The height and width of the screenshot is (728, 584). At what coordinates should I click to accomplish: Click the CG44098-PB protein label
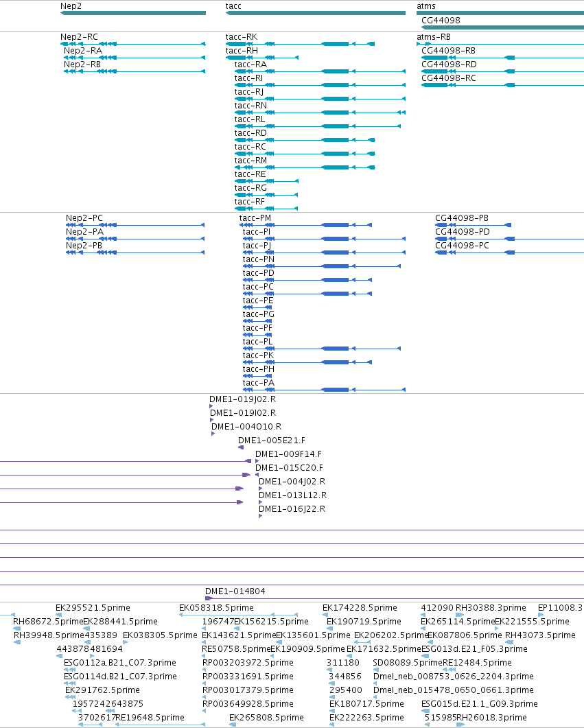coord(462,218)
